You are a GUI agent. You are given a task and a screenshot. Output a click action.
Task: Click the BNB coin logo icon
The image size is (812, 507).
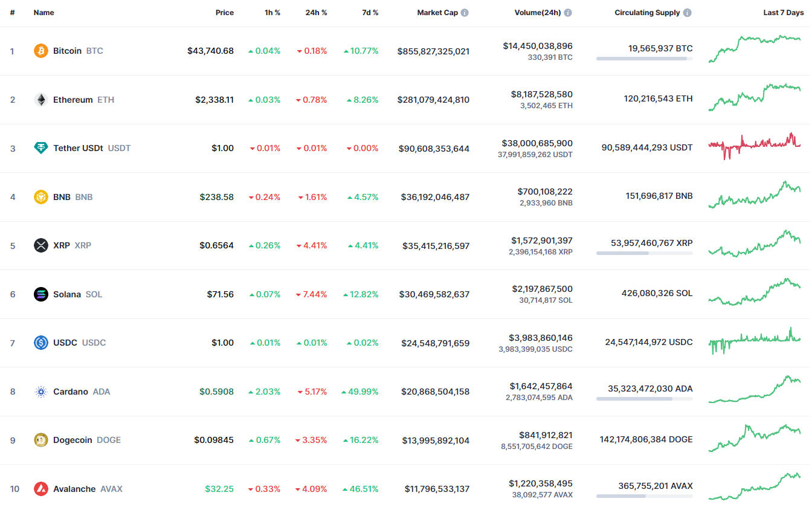[x=41, y=197]
